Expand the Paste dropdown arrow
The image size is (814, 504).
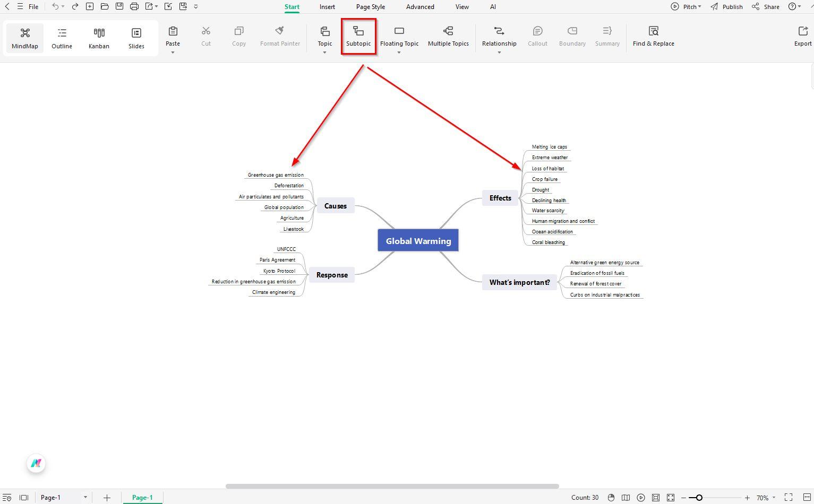(173, 53)
